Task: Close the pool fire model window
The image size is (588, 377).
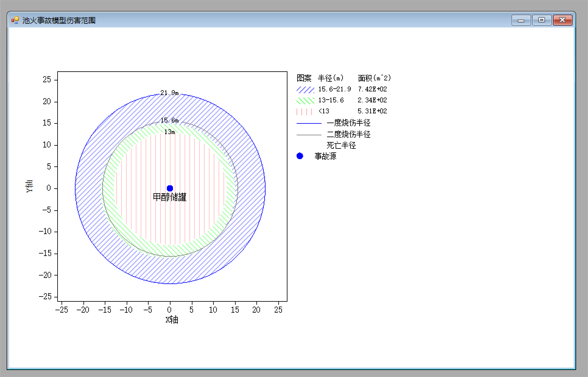Action: (562, 20)
